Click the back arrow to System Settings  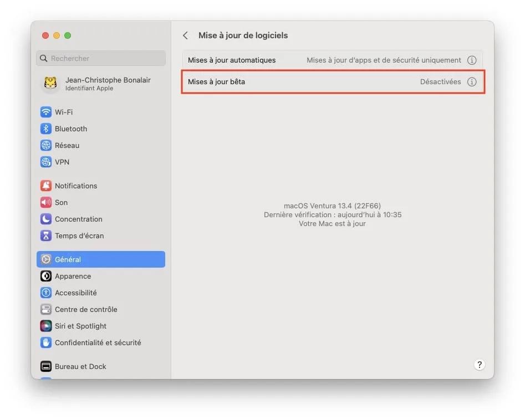click(x=185, y=35)
